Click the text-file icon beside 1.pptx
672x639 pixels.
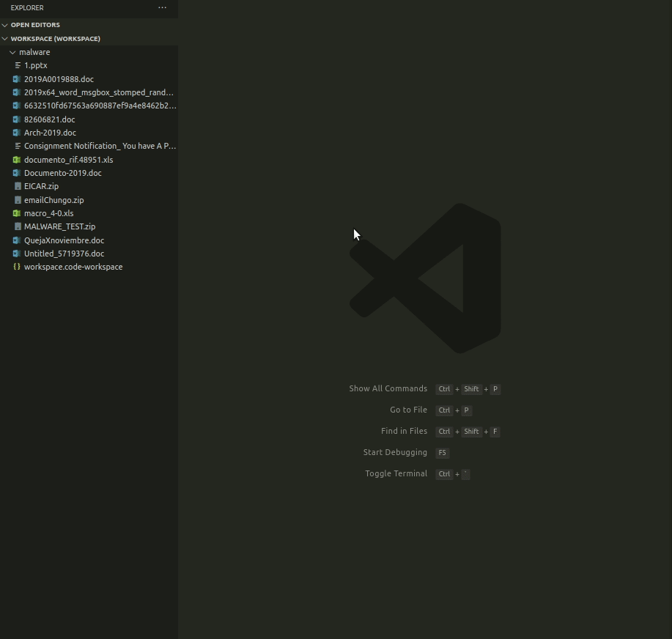(18, 65)
